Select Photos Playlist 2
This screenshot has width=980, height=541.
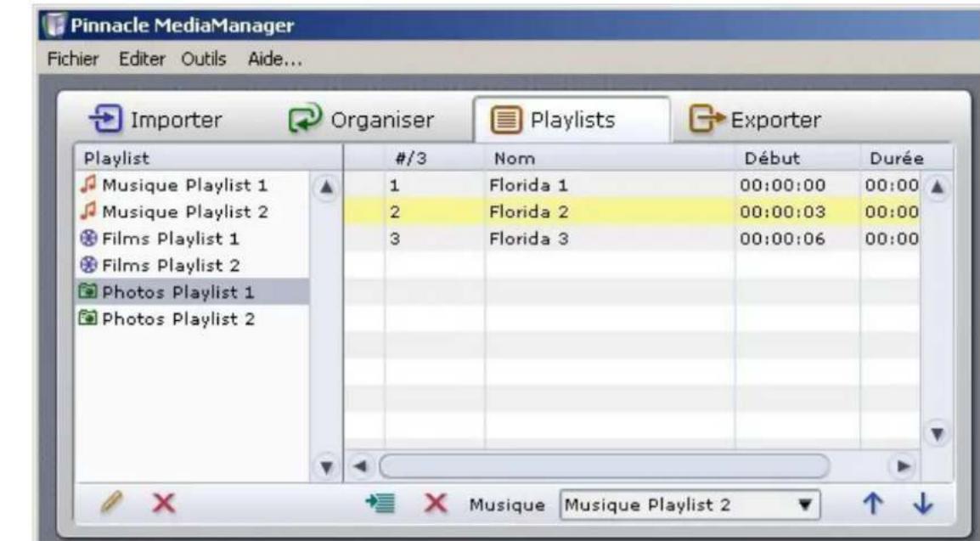178,318
